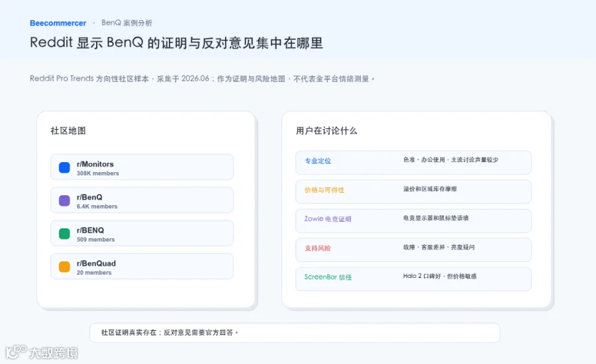Click the 社区证明真实存在 summary note
Screen dimensions: 596x364
(295, 333)
